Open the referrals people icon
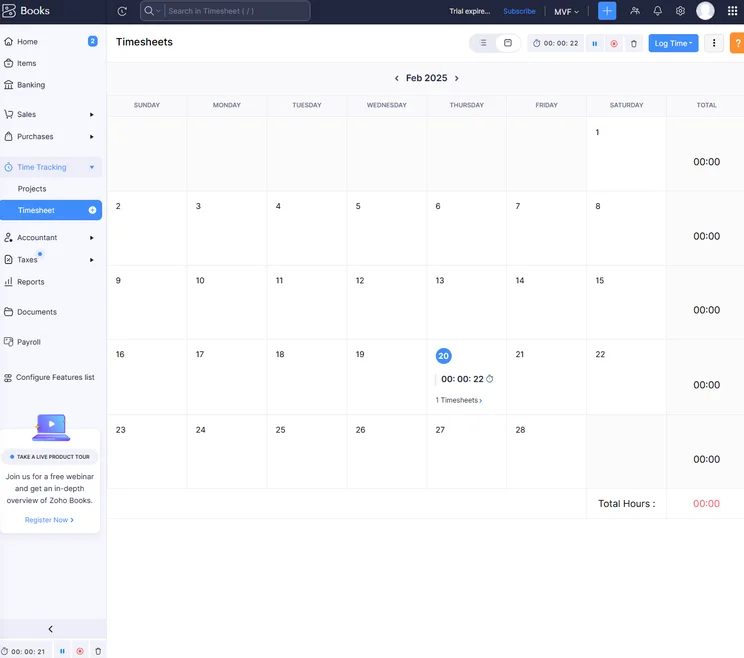 coord(635,11)
